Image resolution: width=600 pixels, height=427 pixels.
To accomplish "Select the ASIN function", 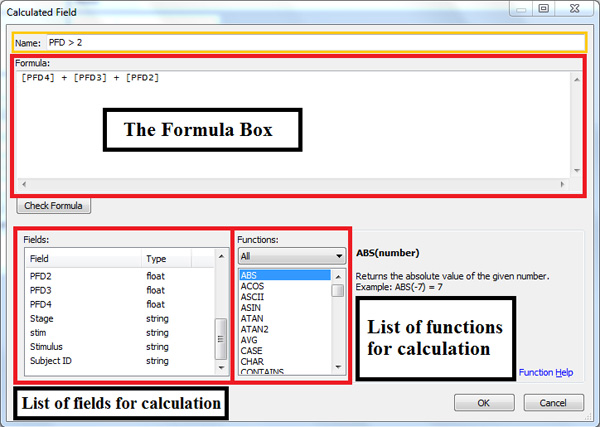I will [x=285, y=307].
